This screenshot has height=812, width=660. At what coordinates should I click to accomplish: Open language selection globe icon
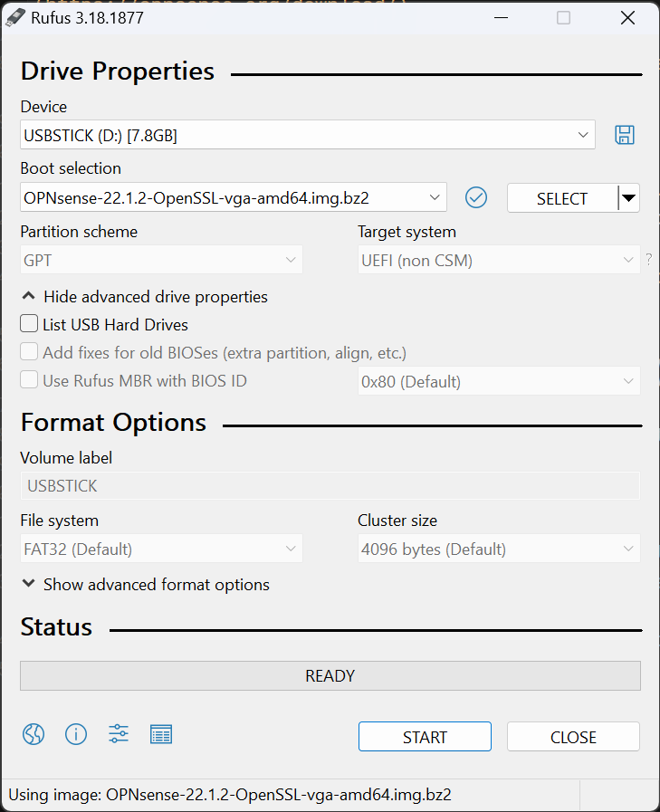coord(33,734)
